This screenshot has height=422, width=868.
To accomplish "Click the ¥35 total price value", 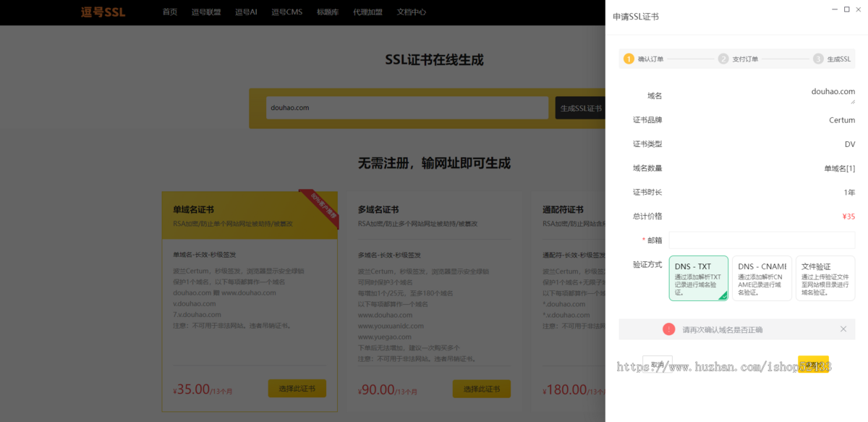I will (x=848, y=216).
